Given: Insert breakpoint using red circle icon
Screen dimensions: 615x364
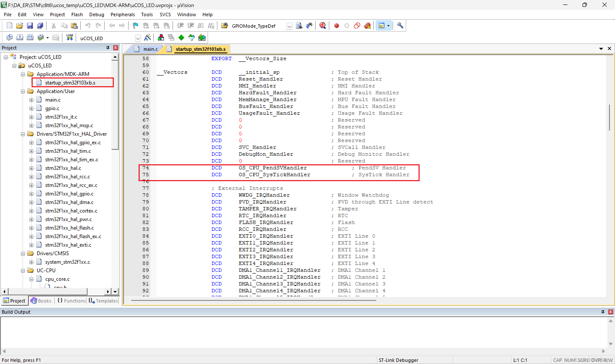Looking at the screenshot, I should [x=336, y=26].
